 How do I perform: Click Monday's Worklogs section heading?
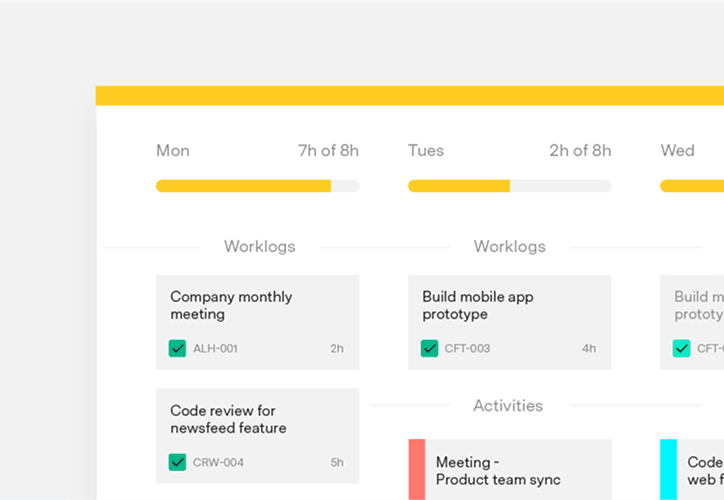[x=259, y=247]
